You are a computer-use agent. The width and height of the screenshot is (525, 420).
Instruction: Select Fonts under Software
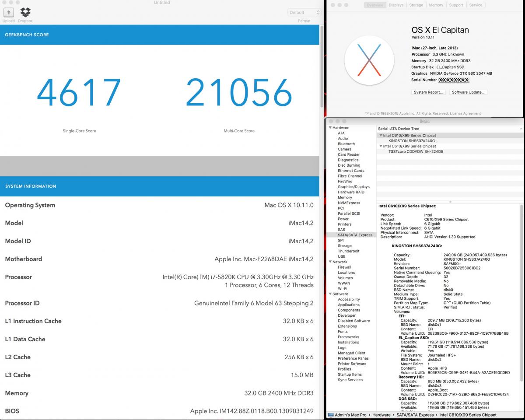(x=343, y=332)
